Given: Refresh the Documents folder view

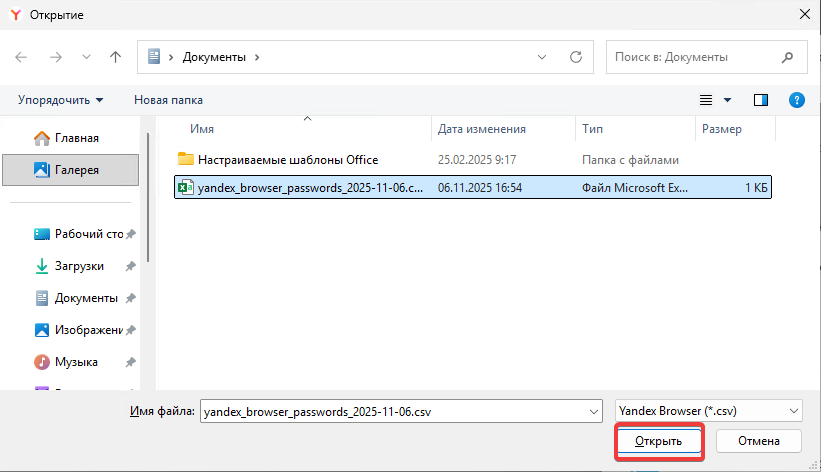Looking at the screenshot, I should (575, 57).
